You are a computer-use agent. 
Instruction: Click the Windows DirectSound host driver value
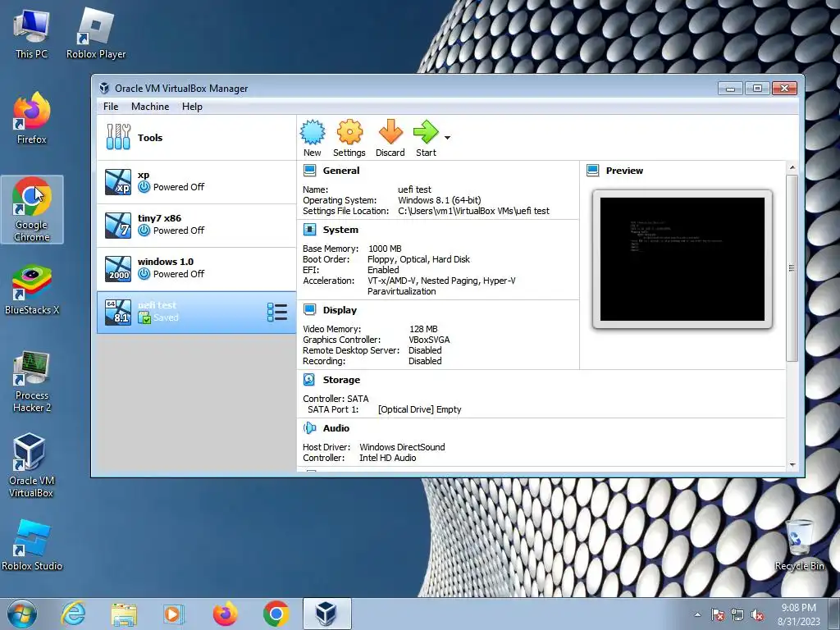click(402, 447)
